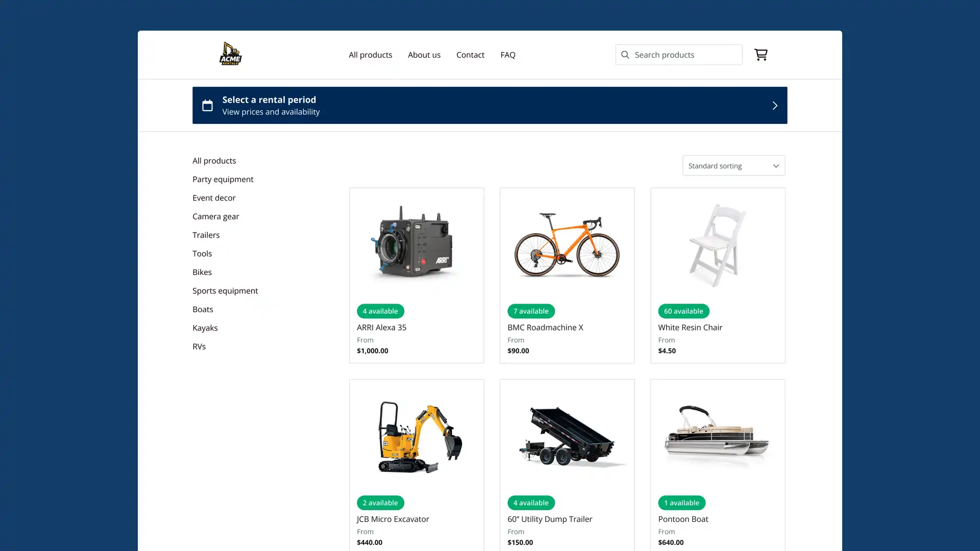Click the ACME Rentals logo
980x551 pixels.
click(230, 54)
